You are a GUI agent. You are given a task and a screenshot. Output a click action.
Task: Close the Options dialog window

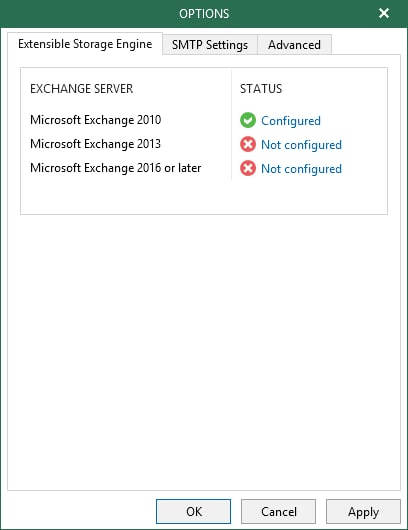(x=384, y=13)
